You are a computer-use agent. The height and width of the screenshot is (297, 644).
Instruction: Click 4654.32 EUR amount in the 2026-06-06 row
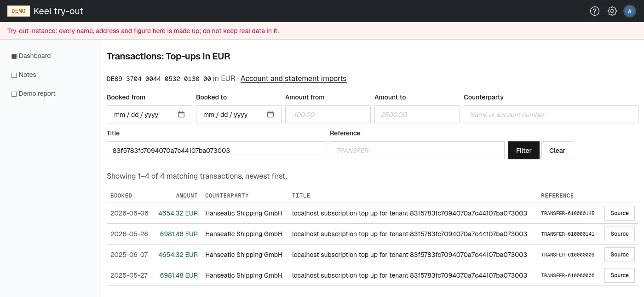click(178, 213)
